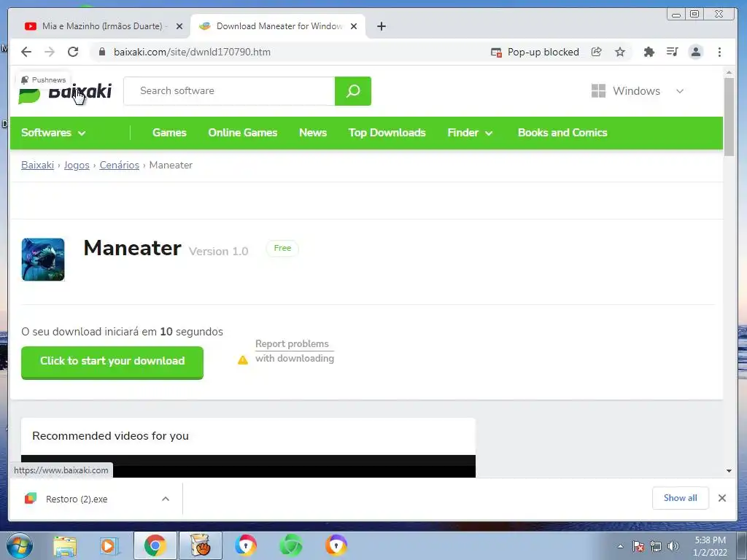Screen dimensions: 747x560
Task: Show all downloads
Action: click(680, 498)
